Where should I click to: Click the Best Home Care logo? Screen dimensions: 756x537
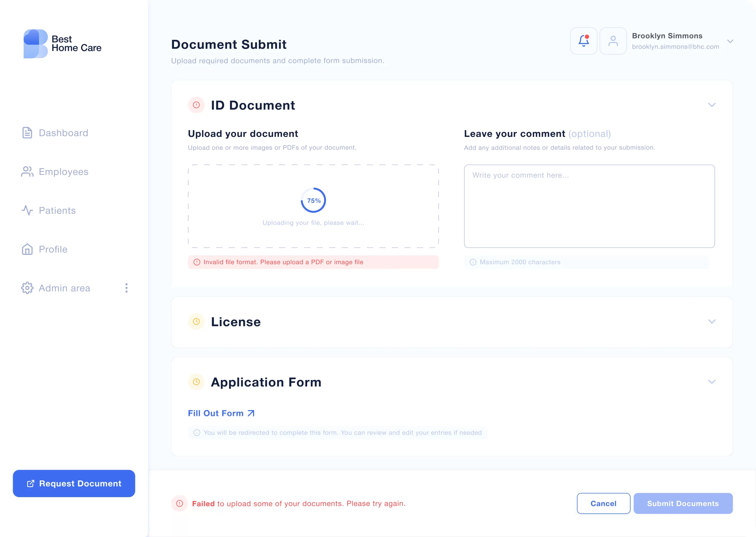click(x=62, y=44)
